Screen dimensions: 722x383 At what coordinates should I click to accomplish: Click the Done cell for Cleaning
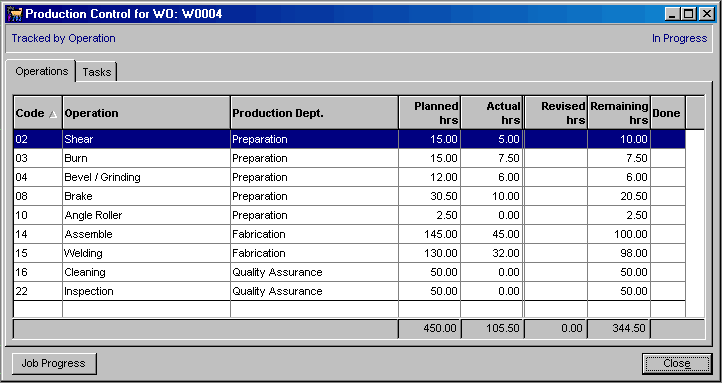click(x=668, y=273)
